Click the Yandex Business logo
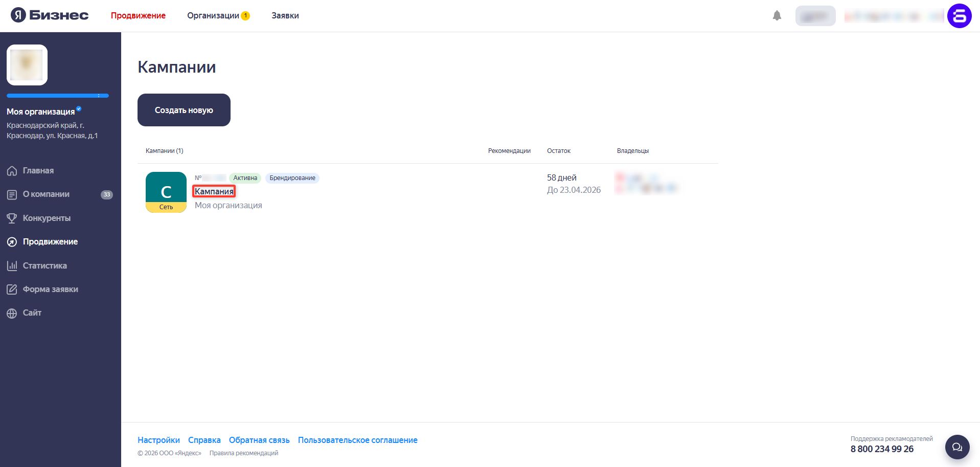This screenshot has width=980, height=467. tap(50, 15)
